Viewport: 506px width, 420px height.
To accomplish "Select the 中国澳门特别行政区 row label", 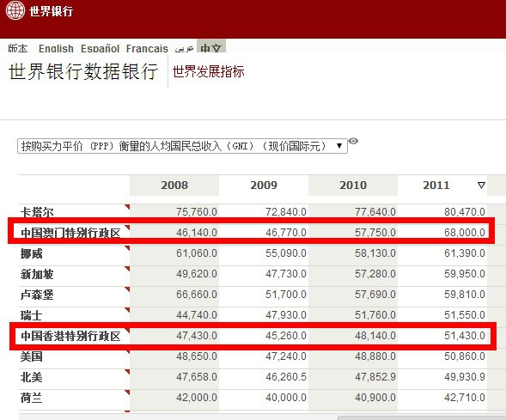I will (70, 233).
